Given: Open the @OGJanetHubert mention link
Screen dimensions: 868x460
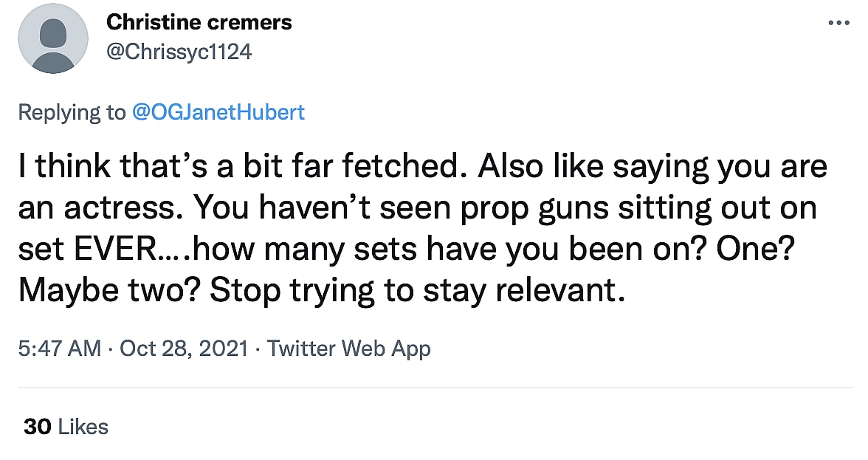Looking at the screenshot, I should coord(218,112).
